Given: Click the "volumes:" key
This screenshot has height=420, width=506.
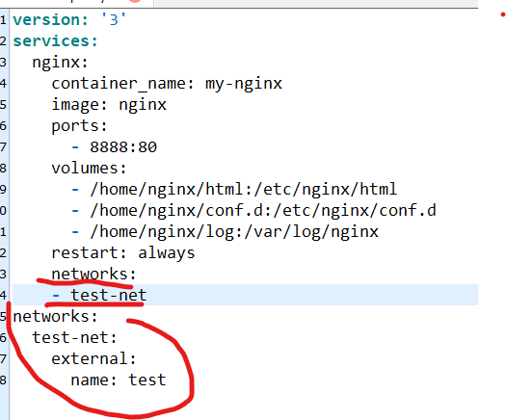Looking at the screenshot, I should (x=89, y=168).
